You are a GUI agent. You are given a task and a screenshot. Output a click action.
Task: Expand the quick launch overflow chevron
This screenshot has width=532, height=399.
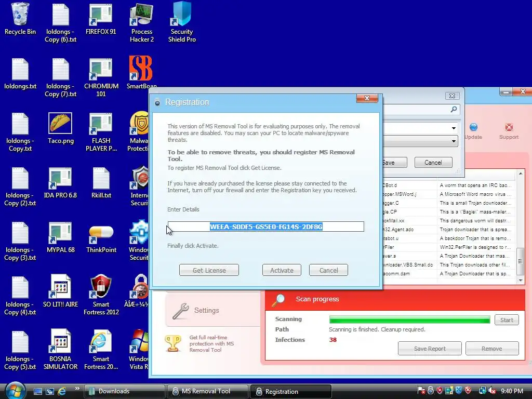[77, 389]
